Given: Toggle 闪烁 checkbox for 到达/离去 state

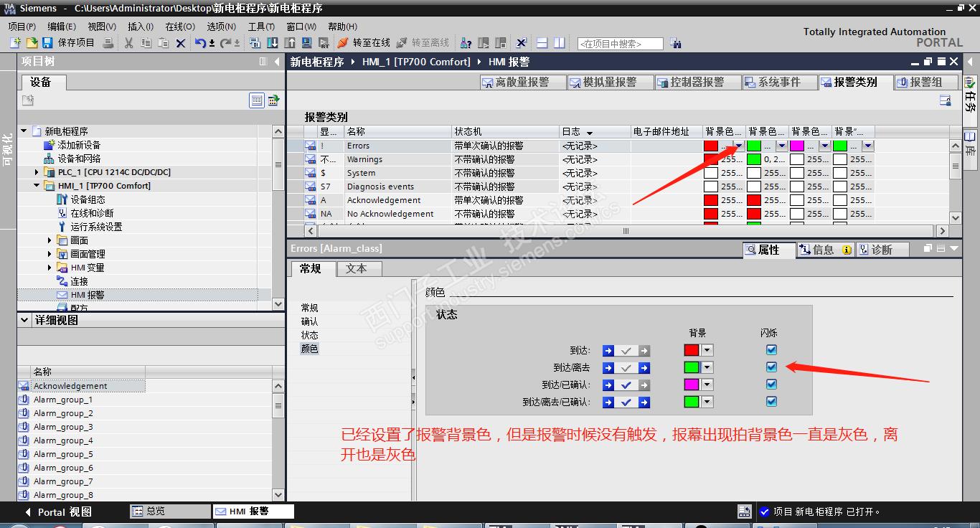Looking at the screenshot, I should click(771, 367).
